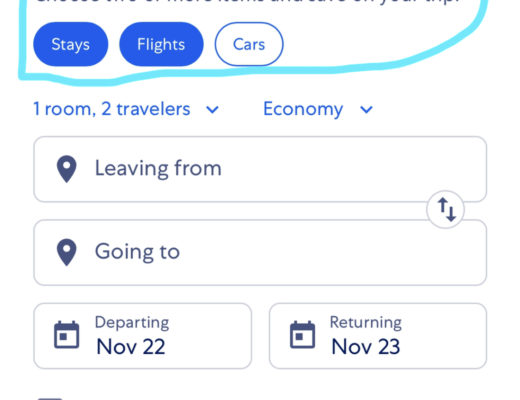Image resolution: width=520 pixels, height=400 pixels.
Task: Open the Economy cabin class dropdown
Action: click(318, 109)
